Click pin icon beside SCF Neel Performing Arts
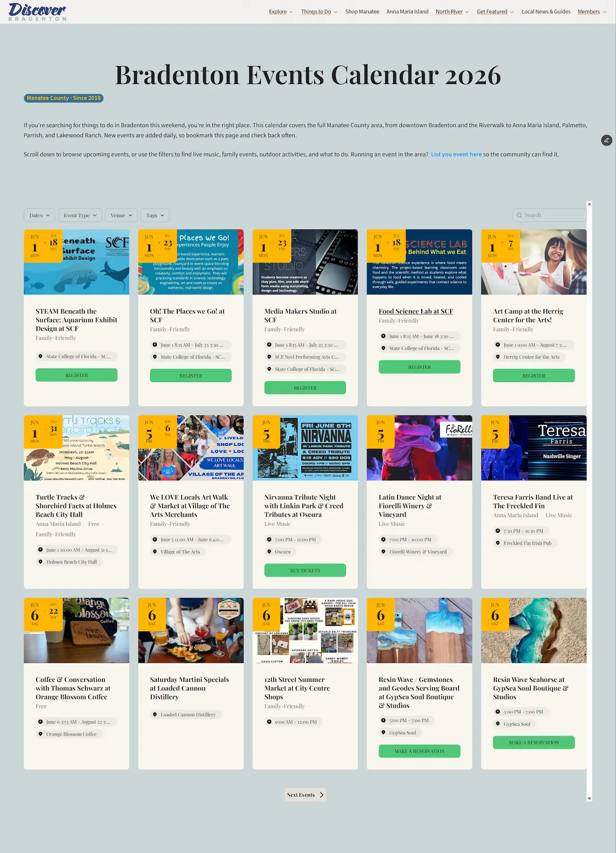The height and width of the screenshot is (853, 616). click(269, 357)
